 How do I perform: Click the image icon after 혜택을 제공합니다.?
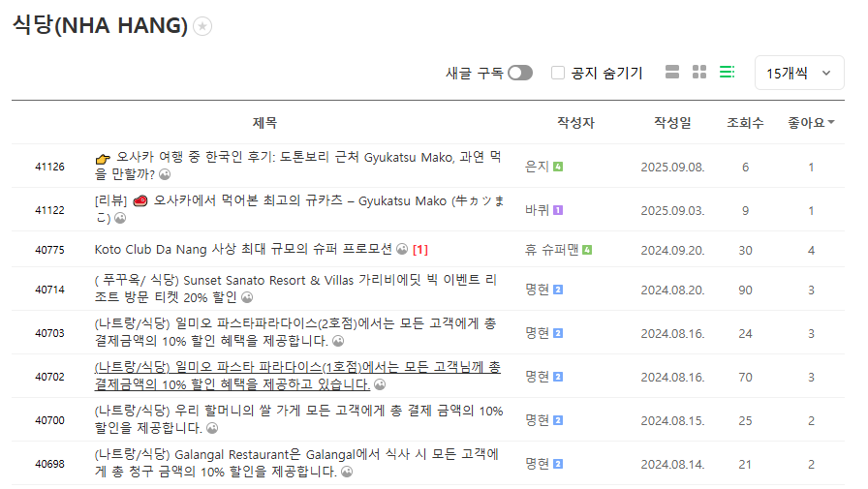[338, 341]
